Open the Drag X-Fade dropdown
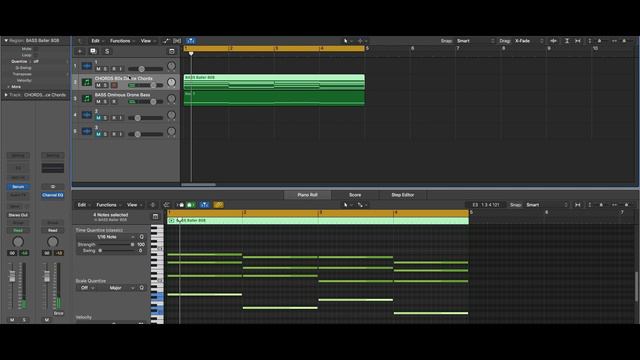This screenshot has width=640, height=360. [529, 41]
